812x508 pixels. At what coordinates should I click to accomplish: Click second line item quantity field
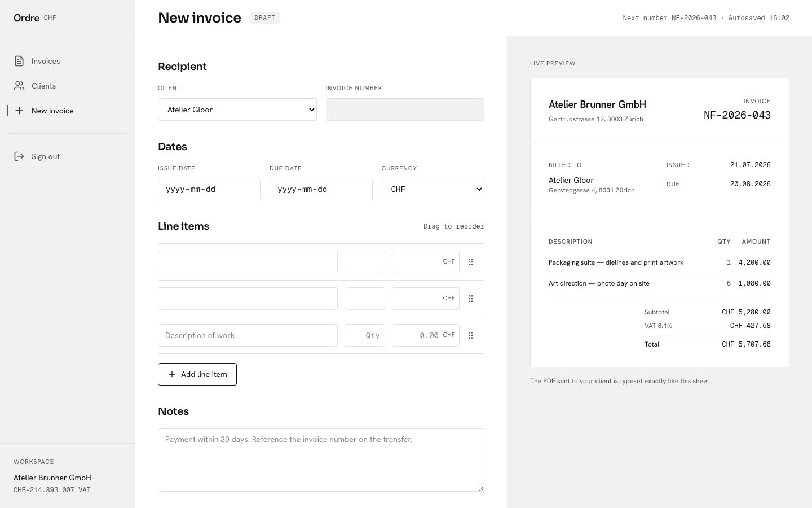365,299
